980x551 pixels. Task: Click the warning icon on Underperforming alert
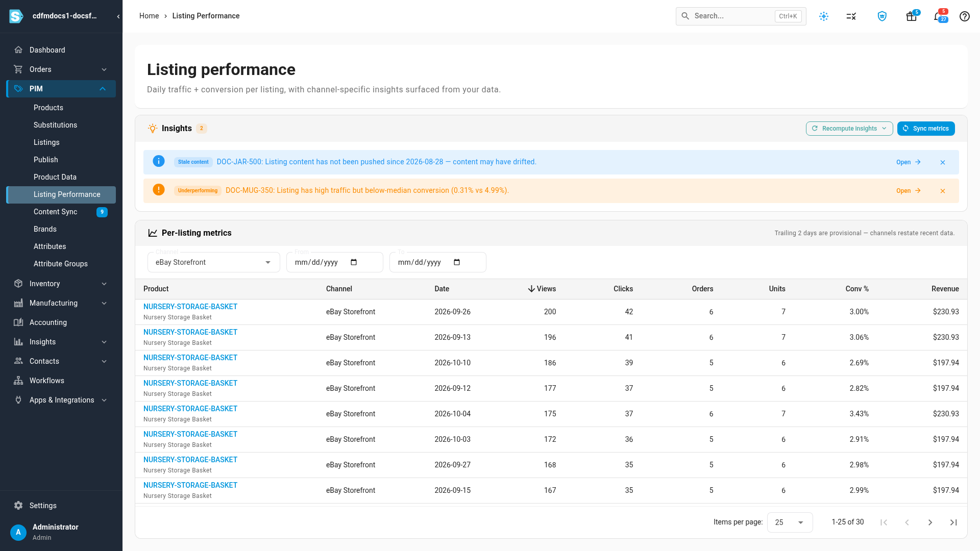pos(159,190)
